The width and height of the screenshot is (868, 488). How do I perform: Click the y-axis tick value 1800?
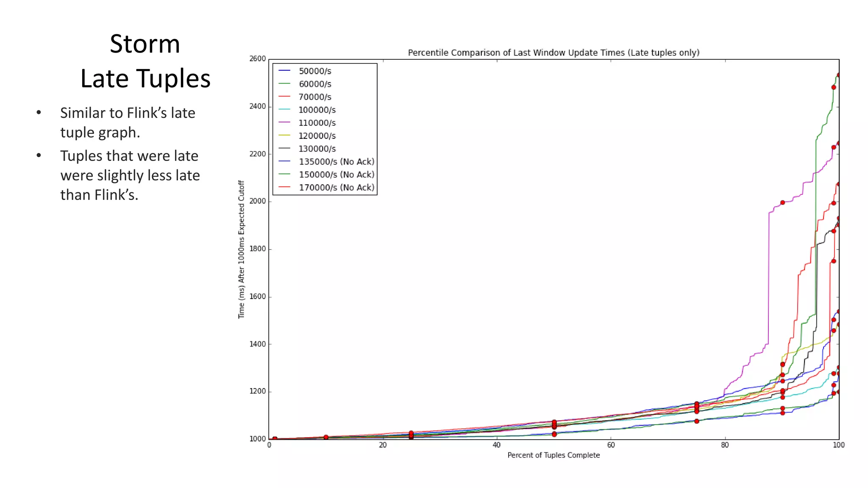[258, 249]
